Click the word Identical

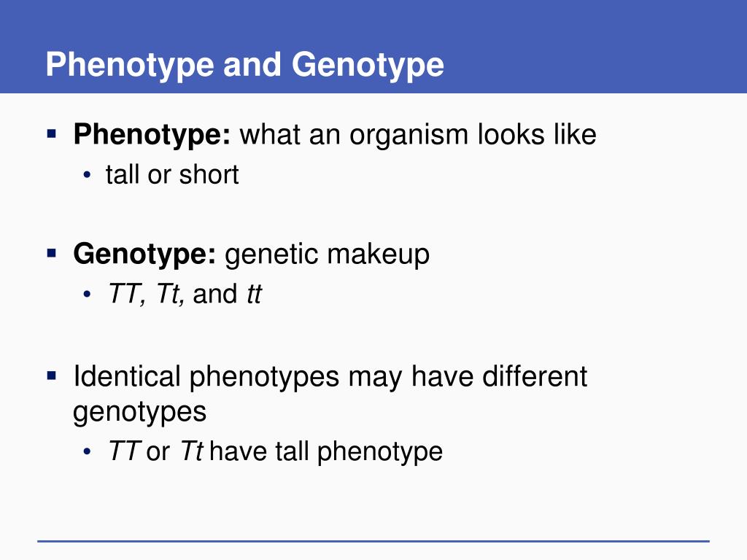(x=127, y=376)
